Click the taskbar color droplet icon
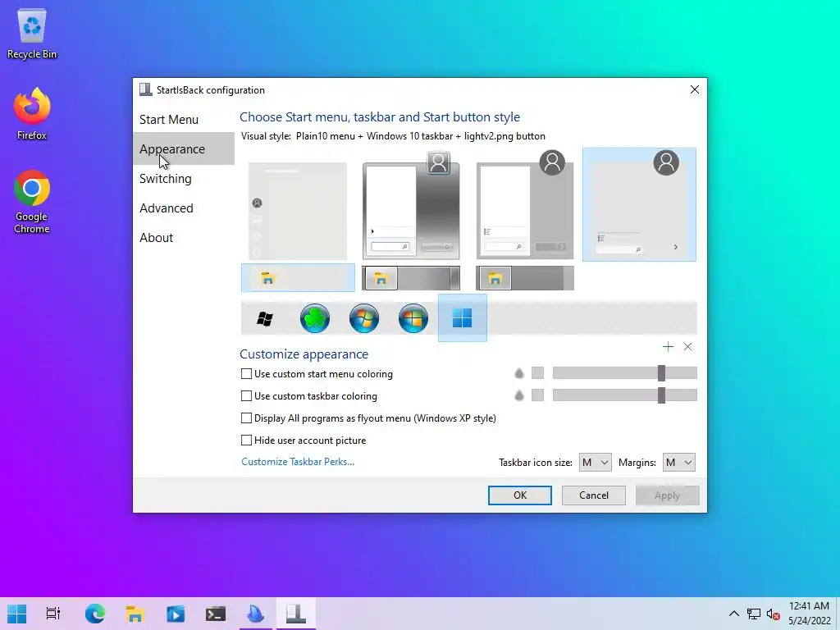840x630 pixels. [x=519, y=395]
